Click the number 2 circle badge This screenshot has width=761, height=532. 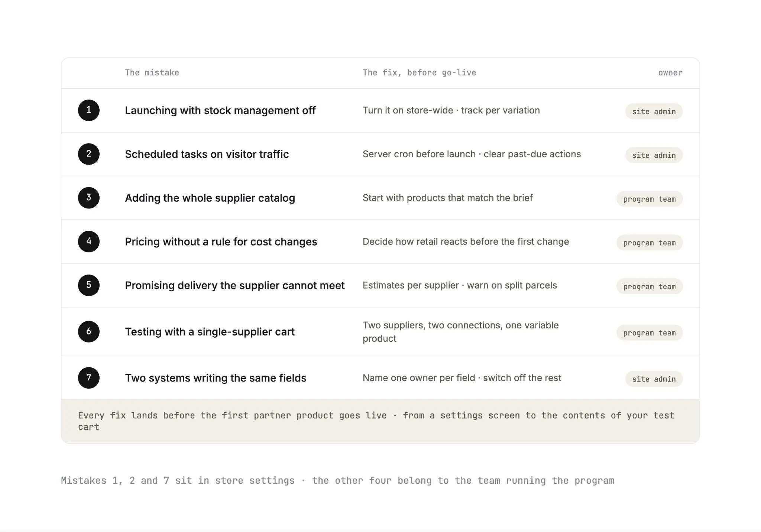coord(89,154)
